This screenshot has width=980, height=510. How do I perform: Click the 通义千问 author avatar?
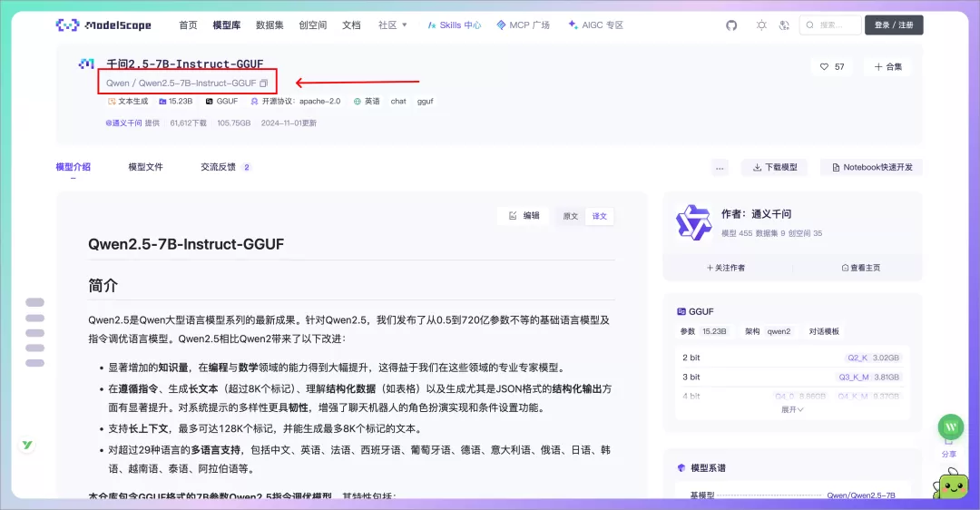point(694,223)
